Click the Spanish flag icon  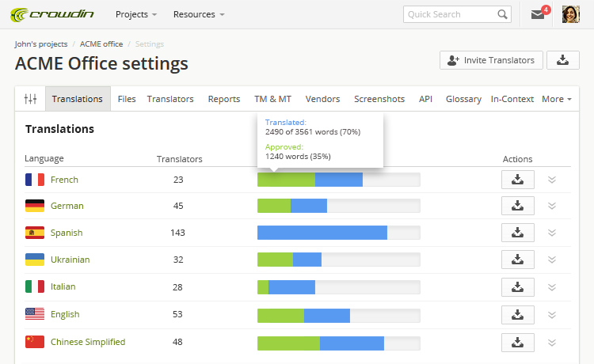pos(35,233)
